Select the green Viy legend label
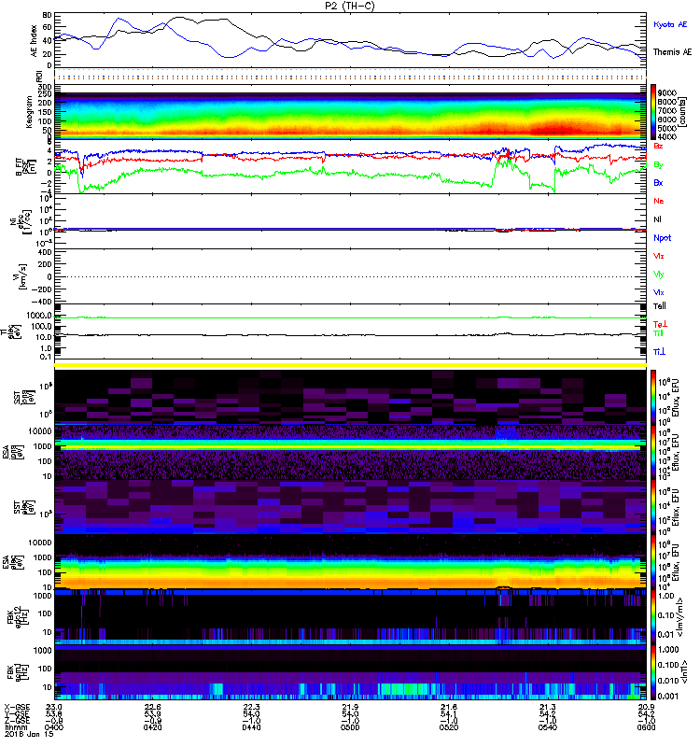The image size is (700, 747). [x=658, y=275]
